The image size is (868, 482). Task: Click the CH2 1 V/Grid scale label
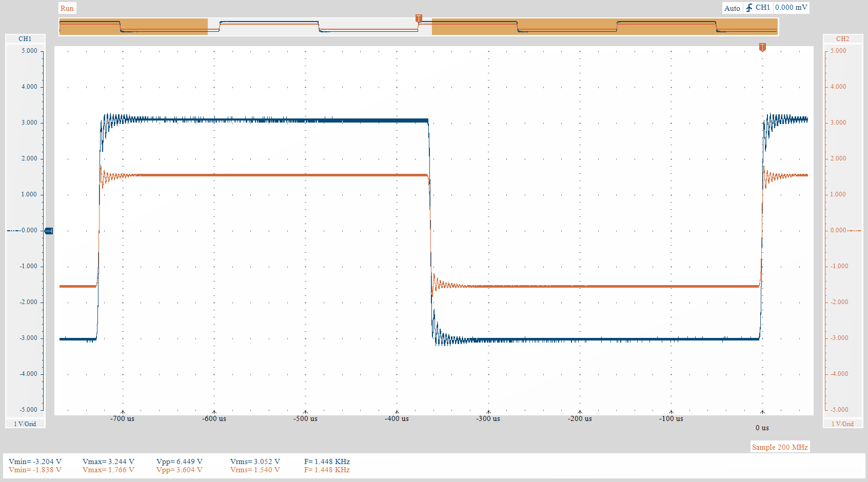842,424
